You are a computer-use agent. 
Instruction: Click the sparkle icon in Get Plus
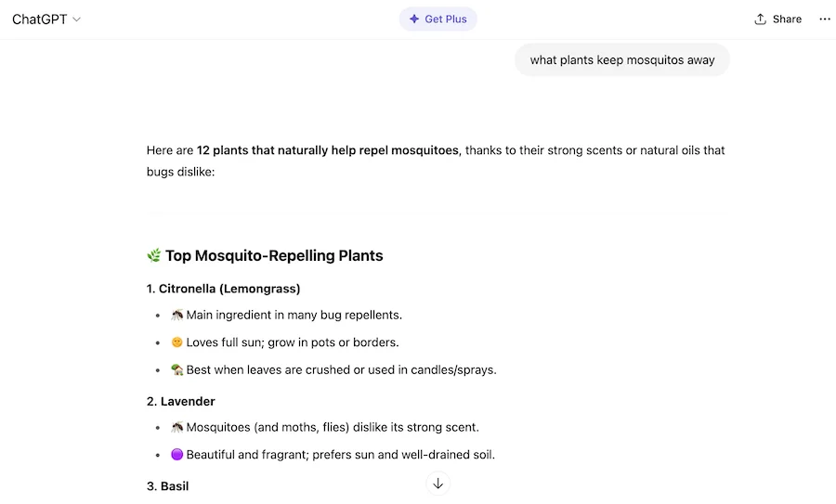point(414,19)
